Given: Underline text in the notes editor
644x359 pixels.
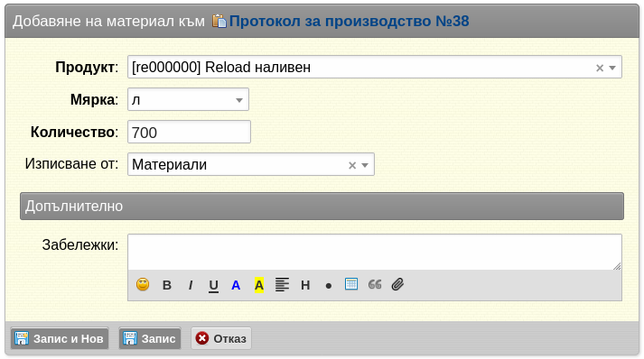Looking at the screenshot, I should click(213, 286).
